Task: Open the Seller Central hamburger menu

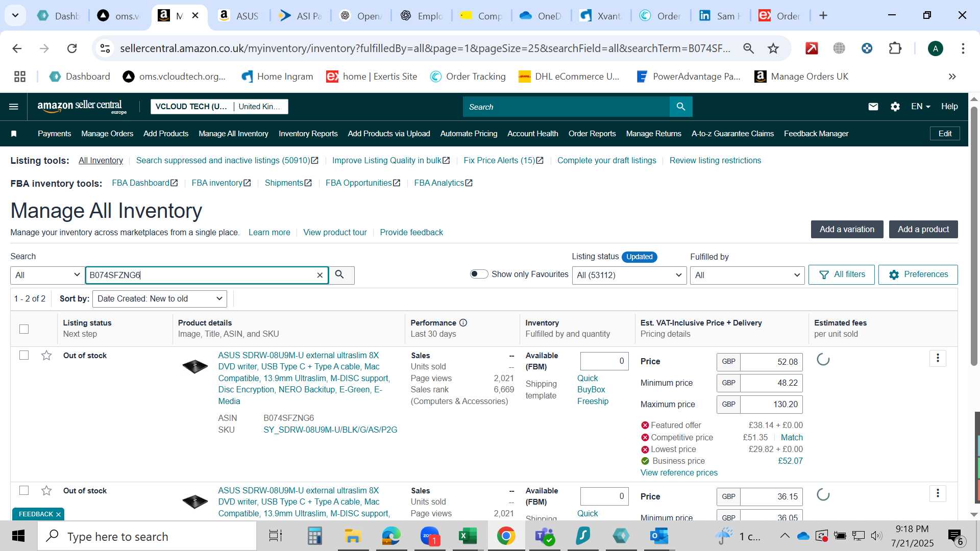Action: coord(14,107)
